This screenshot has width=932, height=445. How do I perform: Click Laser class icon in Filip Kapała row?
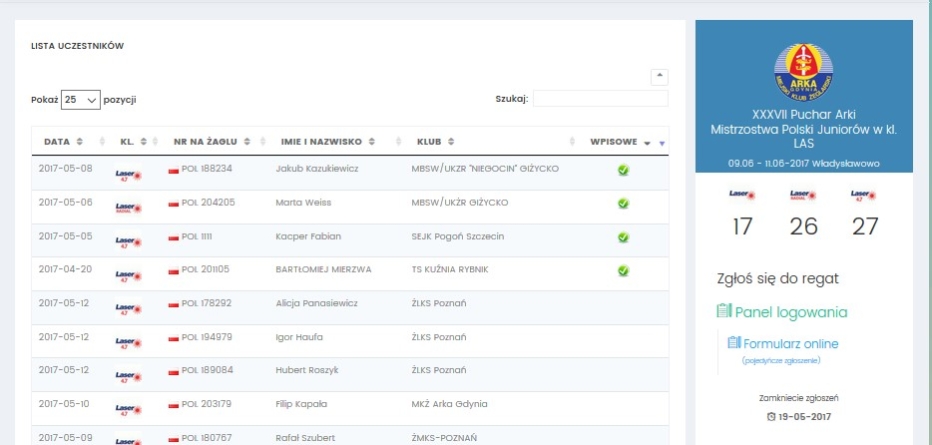point(128,410)
